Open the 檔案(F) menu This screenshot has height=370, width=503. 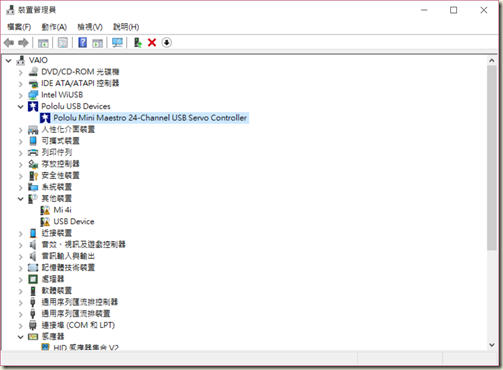(19, 27)
